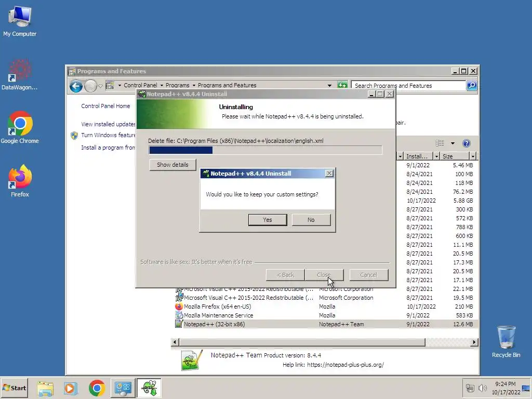Click Search Programs and Features field
Image resolution: width=532 pixels, height=399 pixels.
[x=408, y=86]
